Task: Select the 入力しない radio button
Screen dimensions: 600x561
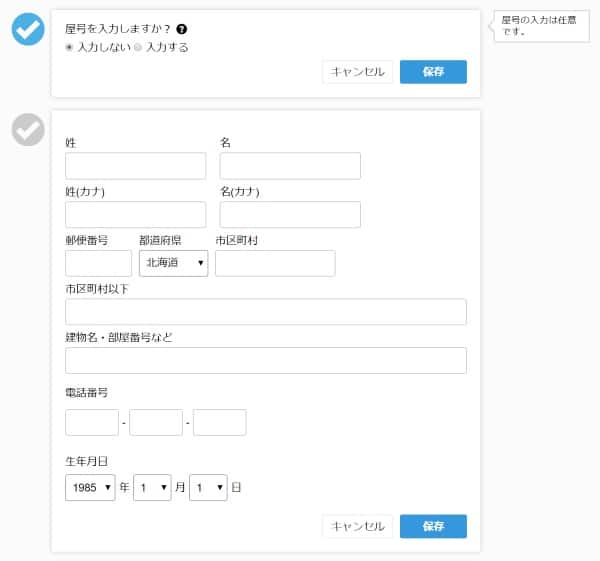Action: coord(70,47)
